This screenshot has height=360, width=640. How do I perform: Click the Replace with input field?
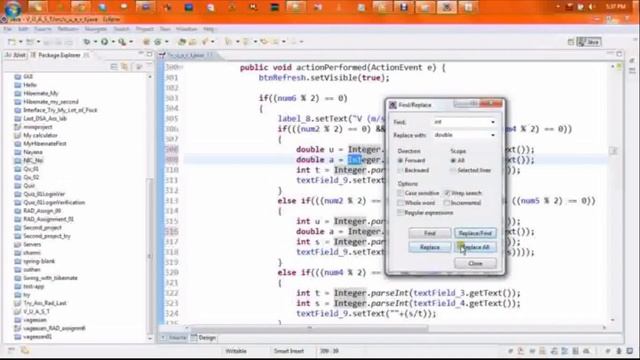point(461,135)
